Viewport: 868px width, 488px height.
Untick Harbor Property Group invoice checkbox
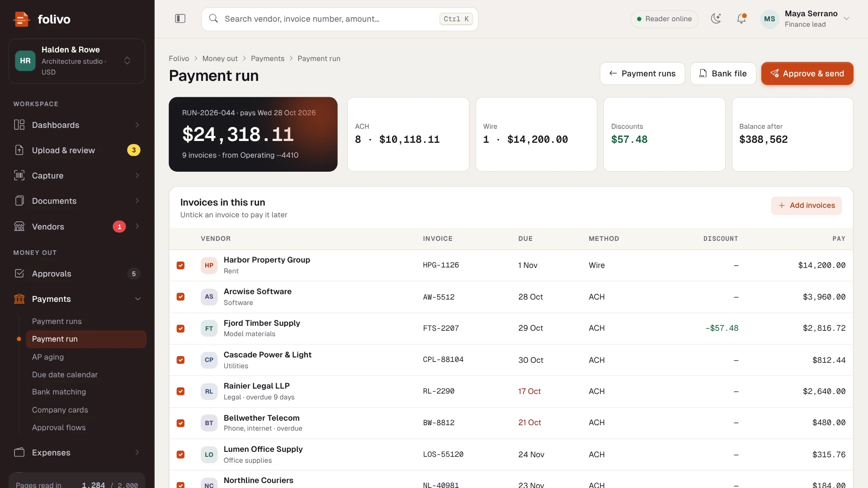pyautogui.click(x=180, y=265)
